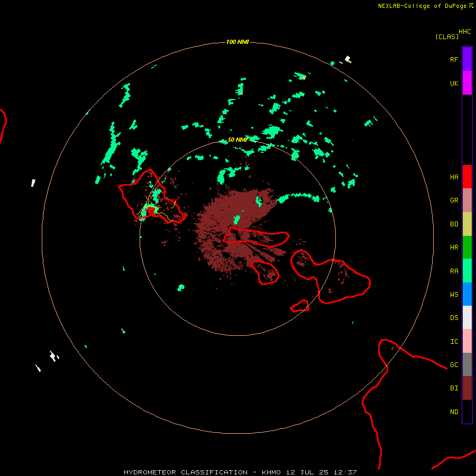Click the RF legend label
476x476 pixels.
pos(454,59)
